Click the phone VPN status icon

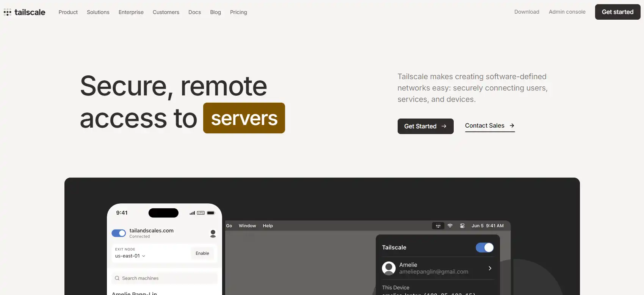(x=201, y=213)
